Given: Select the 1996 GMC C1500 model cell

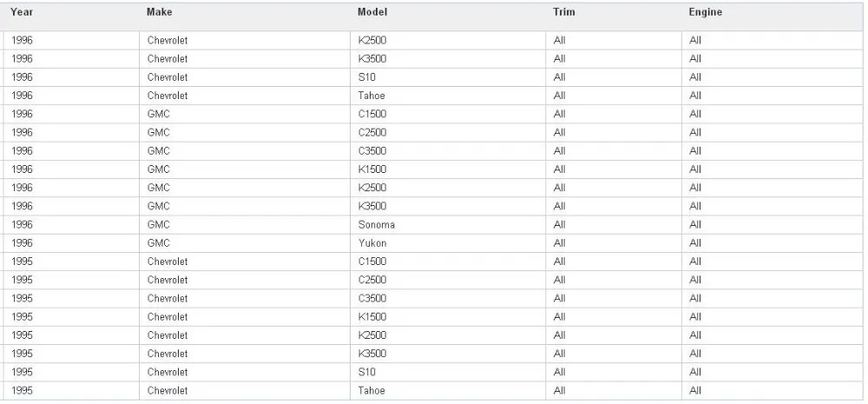Looking at the screenshot, I should (x=372, y=114).
